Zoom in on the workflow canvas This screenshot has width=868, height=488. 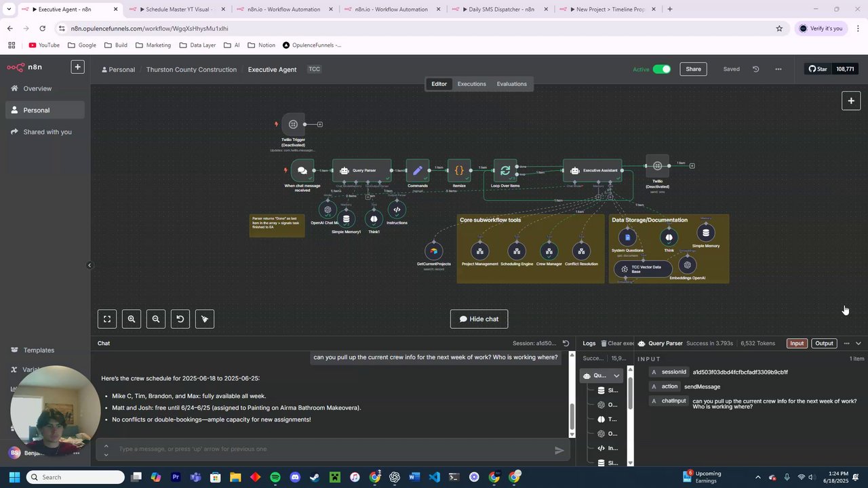tap(132, 319)
